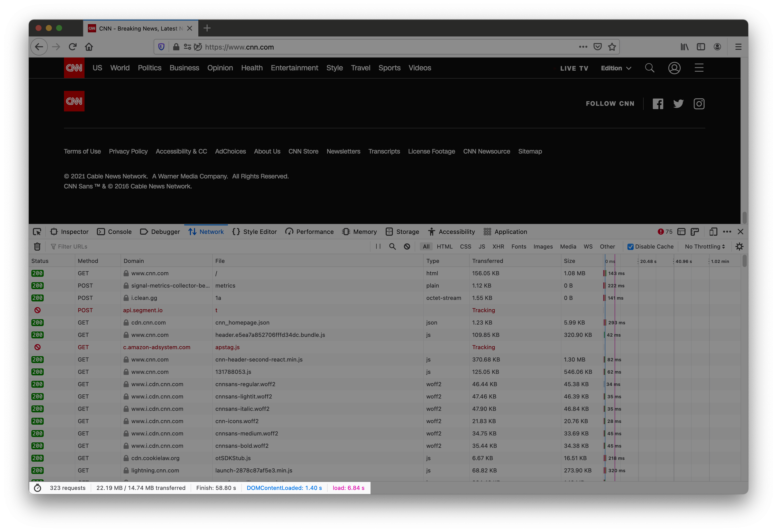Toggle the All request filter

(x=426, y=247)
